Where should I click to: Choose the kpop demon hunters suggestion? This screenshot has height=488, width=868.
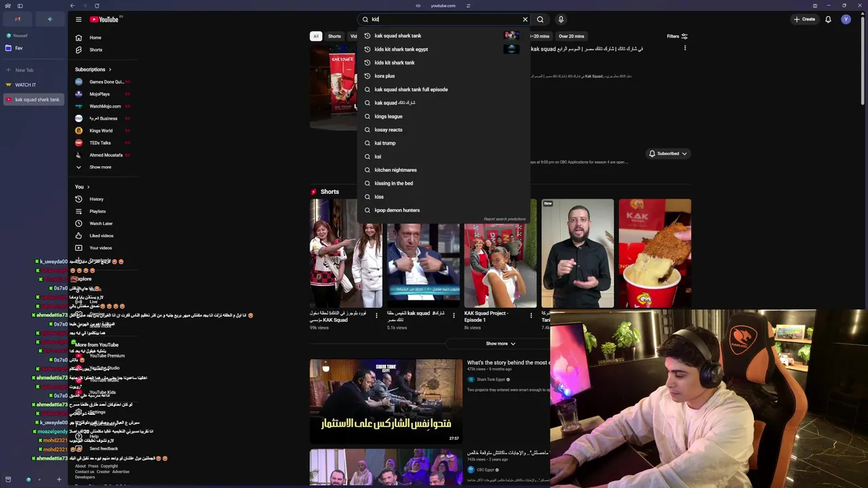coord(443,210)
